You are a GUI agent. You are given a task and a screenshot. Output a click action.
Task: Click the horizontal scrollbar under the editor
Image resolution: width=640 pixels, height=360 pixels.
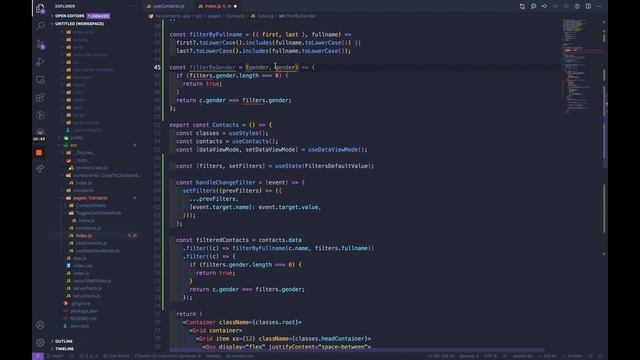[x=356, y=350]
